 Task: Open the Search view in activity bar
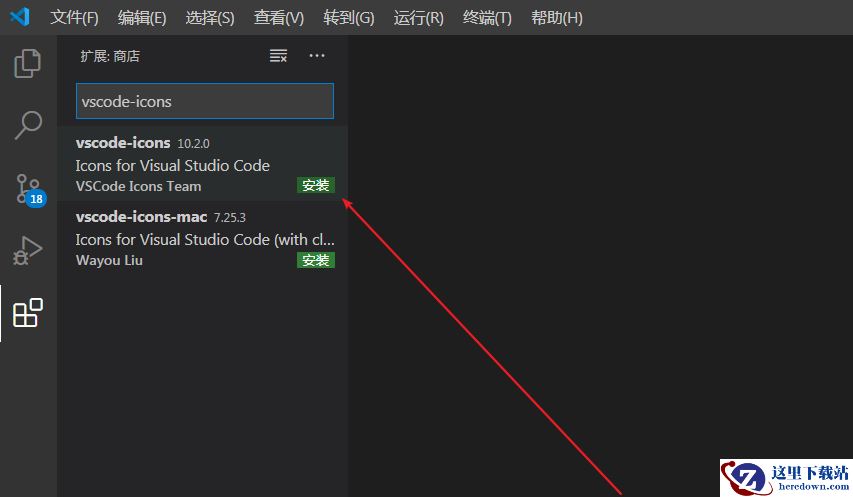pyautogui.click(x=28, y=125)
